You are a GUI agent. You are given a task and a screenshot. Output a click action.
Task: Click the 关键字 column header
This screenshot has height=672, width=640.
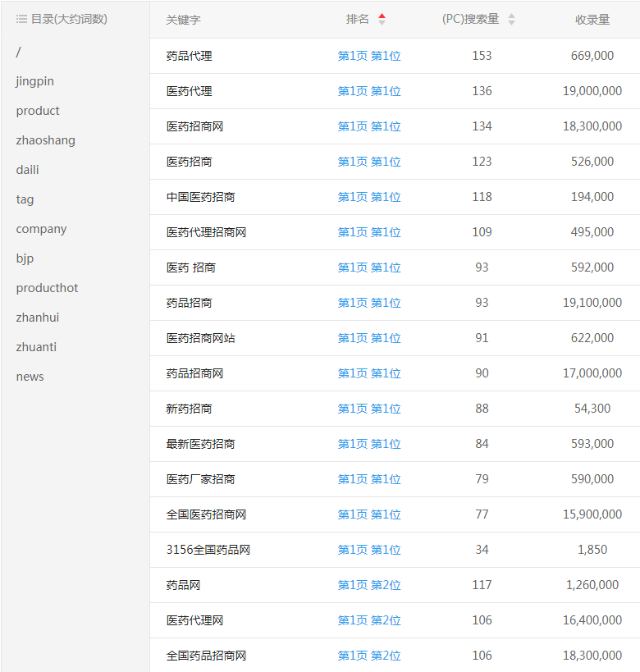click(183, 20)
